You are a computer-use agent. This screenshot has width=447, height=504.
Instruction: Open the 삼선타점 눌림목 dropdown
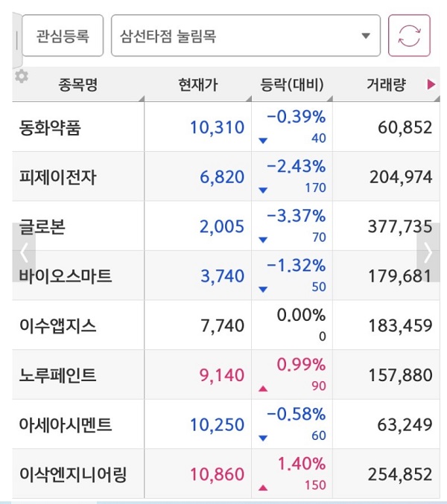click(x=246, y=35)
